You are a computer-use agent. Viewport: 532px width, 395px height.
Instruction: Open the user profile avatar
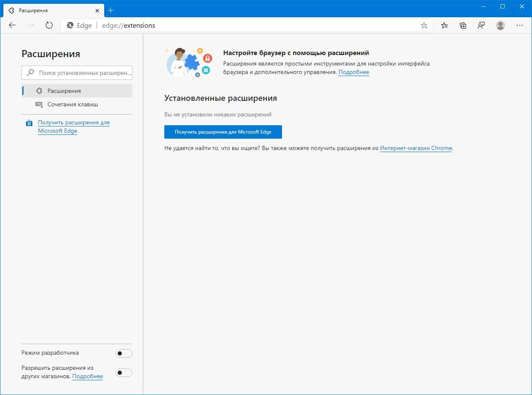click(x=500, y=25)
